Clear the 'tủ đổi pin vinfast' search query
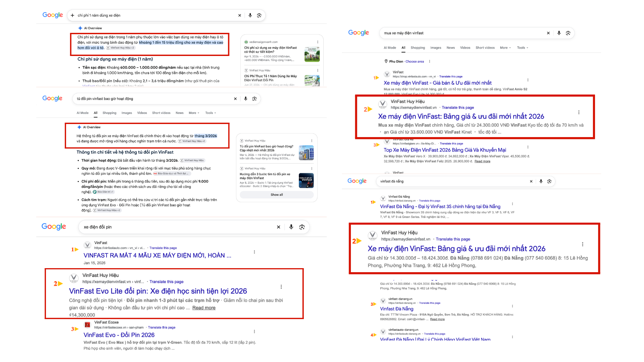This screenshot has height=362, width=644. coord(235,99)
